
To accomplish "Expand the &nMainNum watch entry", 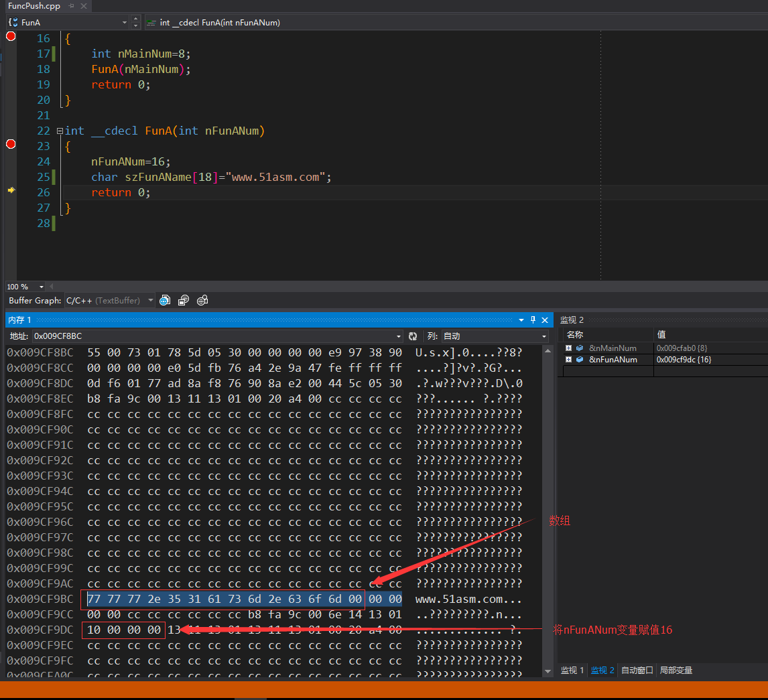I will click(x=568, y=348).
